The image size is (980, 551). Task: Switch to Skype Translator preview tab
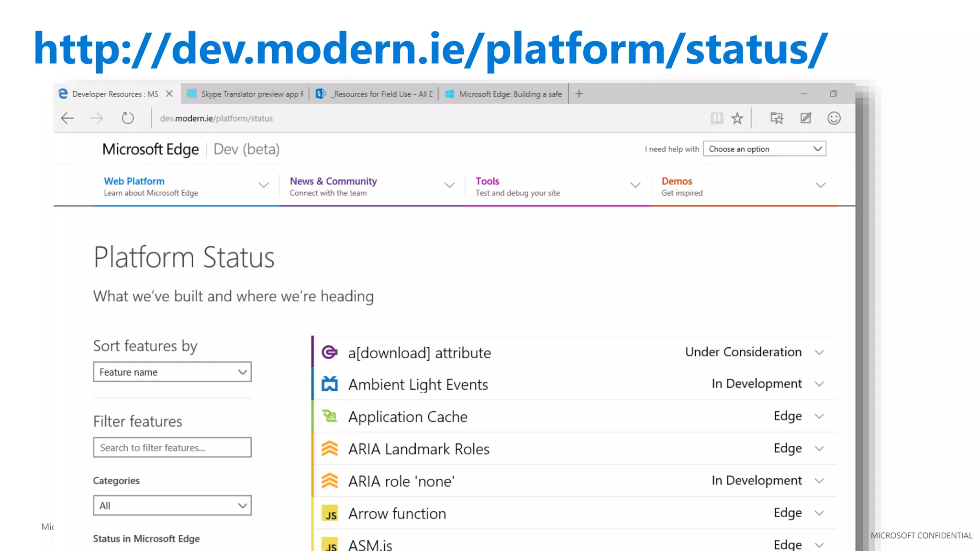click(x=245, y=94)
